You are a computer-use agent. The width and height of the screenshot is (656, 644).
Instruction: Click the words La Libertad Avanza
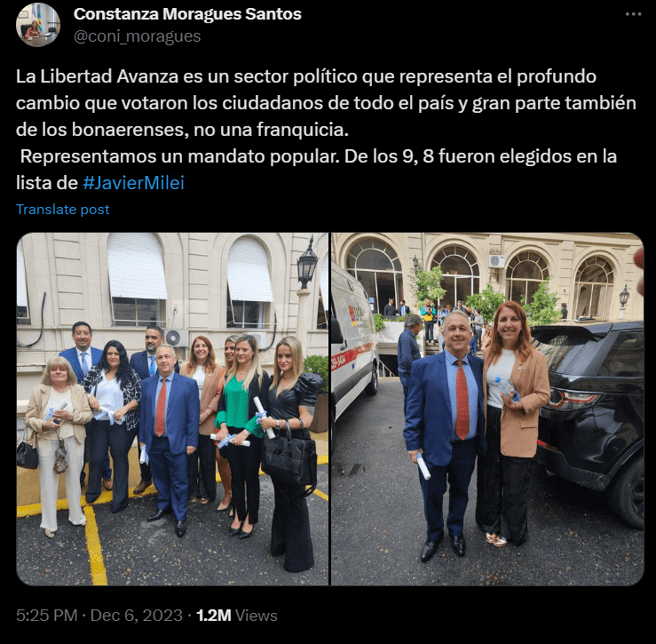(97, 76)
